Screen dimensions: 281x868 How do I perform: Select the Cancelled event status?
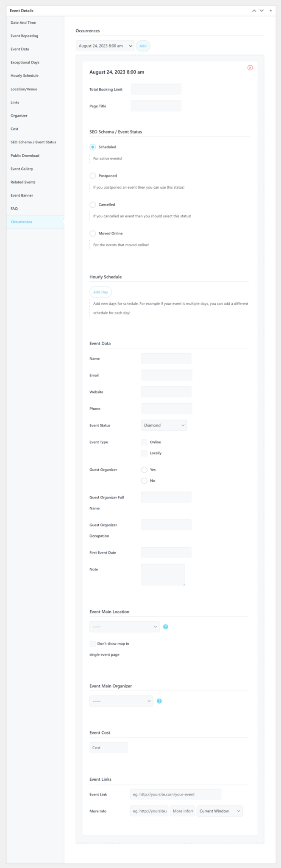pyautogui.click(x=92, y=204)
